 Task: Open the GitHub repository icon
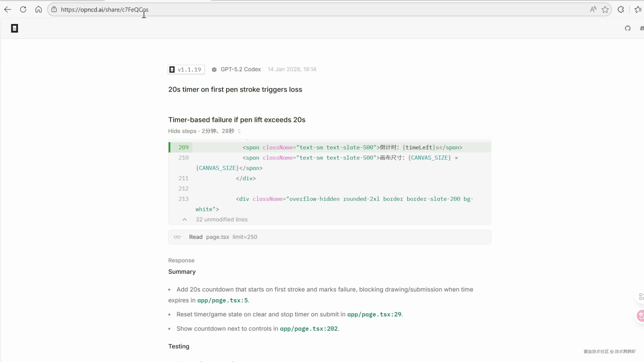(628, 28)
